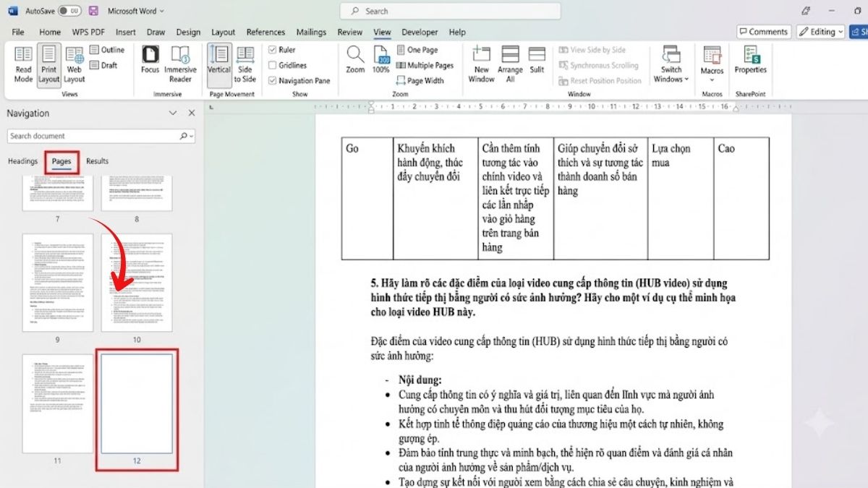868x488 pixels.
Task: Open the Review tab
Action: (x=350, y=32)
